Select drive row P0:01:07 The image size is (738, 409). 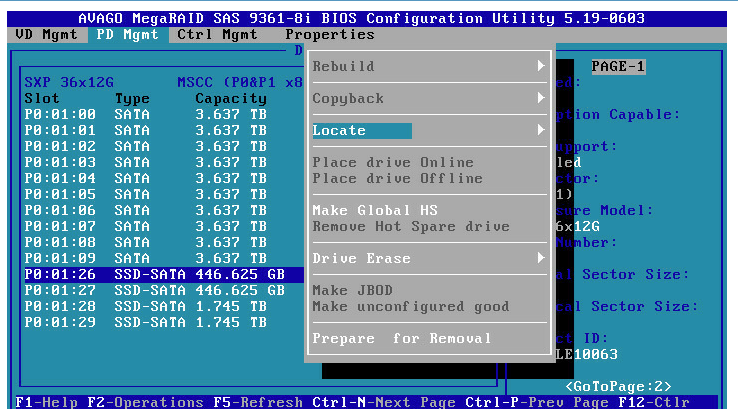pos(164,226)
